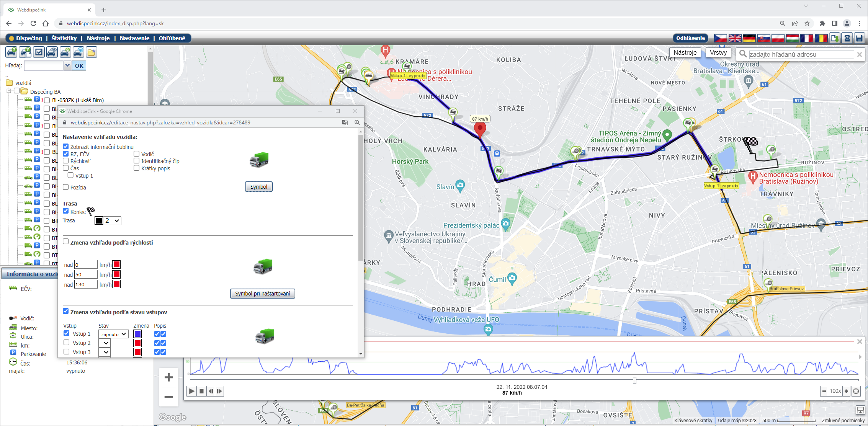
Task: Click the document export arrow icon
Action: click(835, 38)
